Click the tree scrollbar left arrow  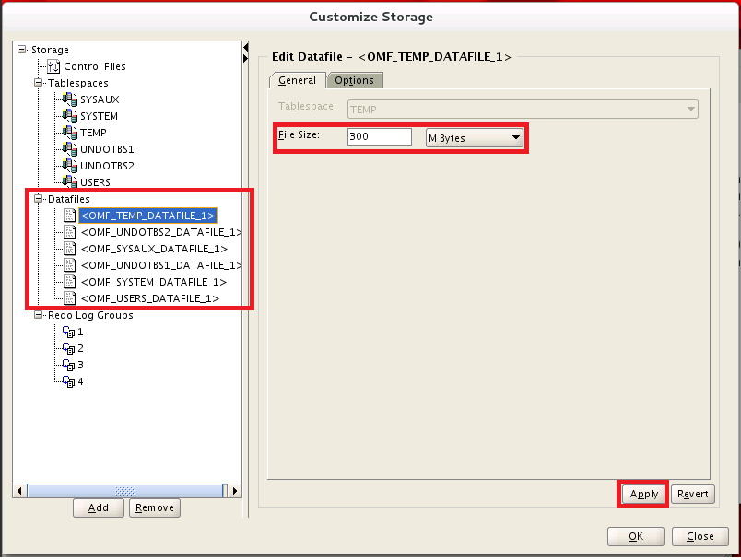(19, 491)
